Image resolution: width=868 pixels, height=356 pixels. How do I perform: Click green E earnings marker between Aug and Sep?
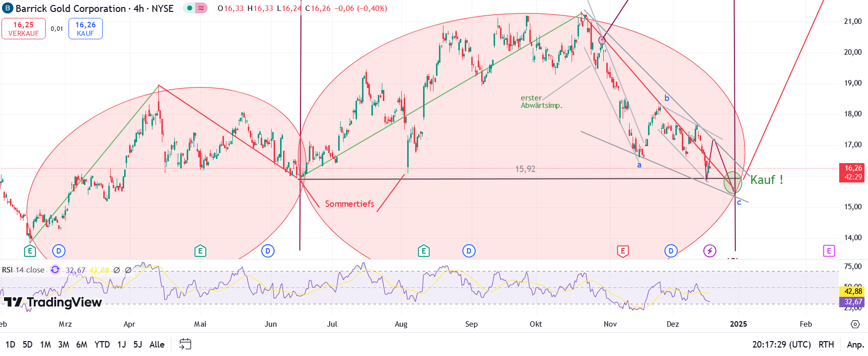(424, 251)
